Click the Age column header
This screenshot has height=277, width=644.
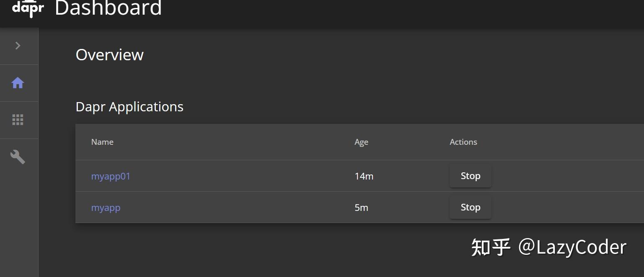[361, 142]
